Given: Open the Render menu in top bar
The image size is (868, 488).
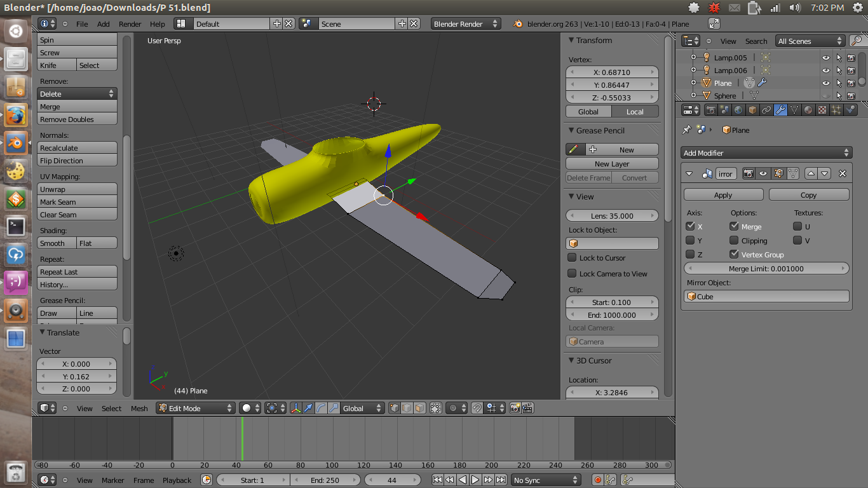Looking at the screenshot, I should click(x=130, y=24).
